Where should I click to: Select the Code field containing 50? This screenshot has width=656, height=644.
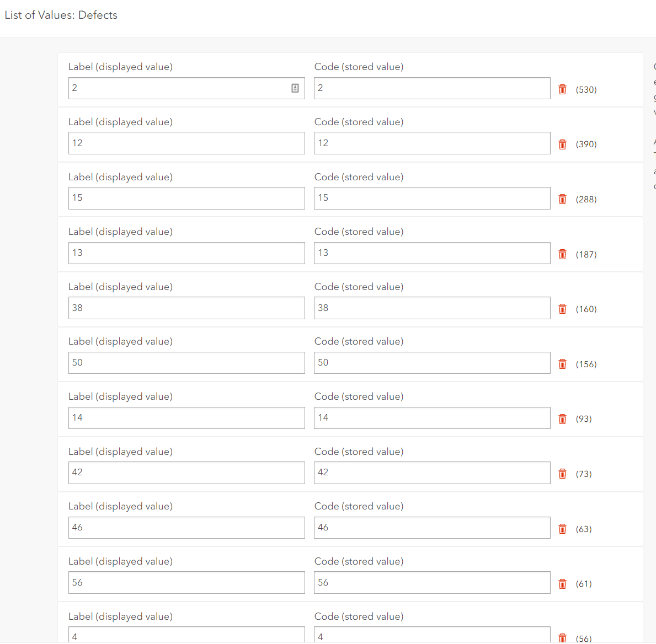[x=432, y=362]
